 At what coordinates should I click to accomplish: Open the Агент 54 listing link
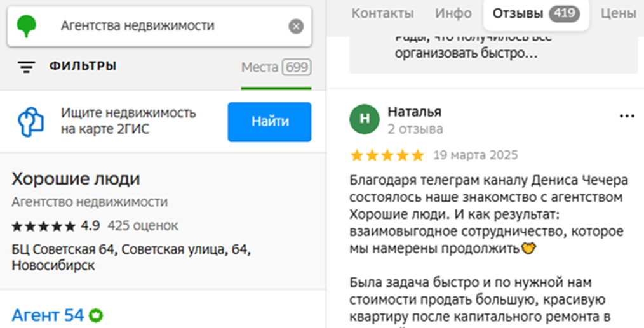48,315
